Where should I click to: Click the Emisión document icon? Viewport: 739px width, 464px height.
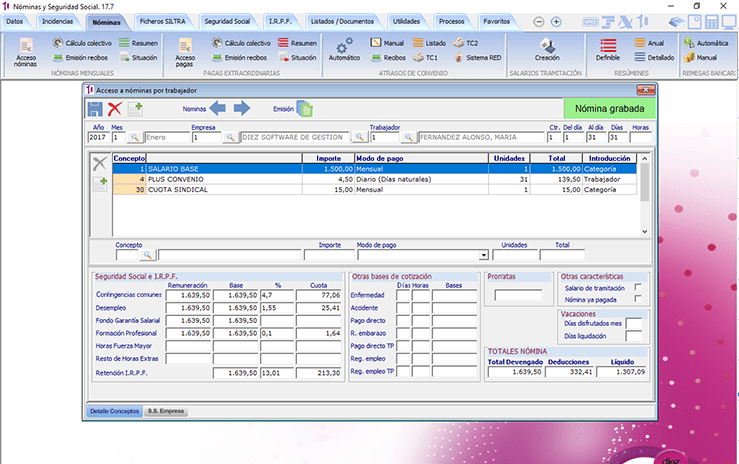click(x=304, y=108)
